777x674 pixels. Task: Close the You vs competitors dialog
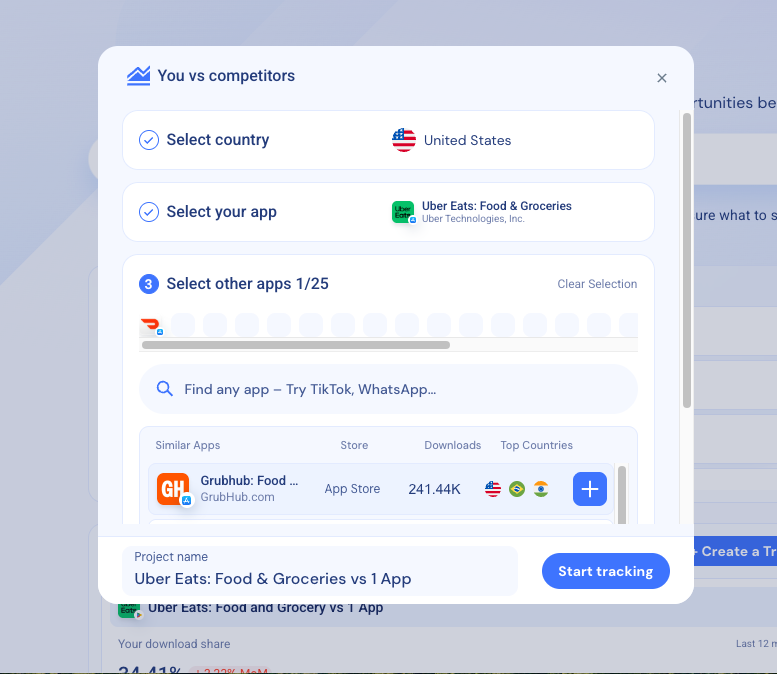662,78
